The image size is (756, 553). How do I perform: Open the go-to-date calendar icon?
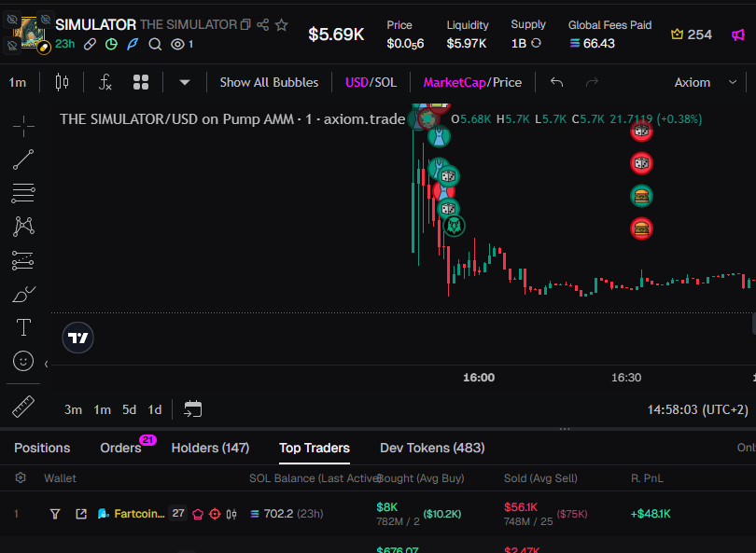[x=193, y=409]
